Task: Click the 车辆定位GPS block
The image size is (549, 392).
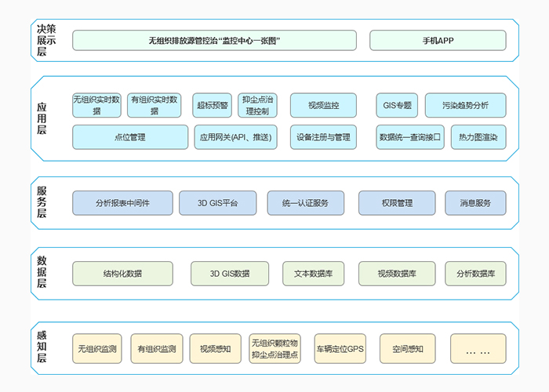Action: click(x=340, y=349)
